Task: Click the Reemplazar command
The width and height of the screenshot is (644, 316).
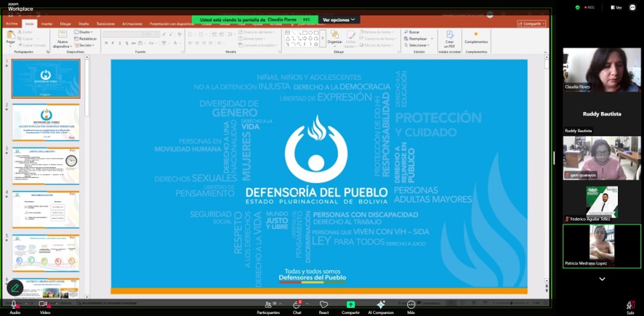Action: tap(415, 39)
